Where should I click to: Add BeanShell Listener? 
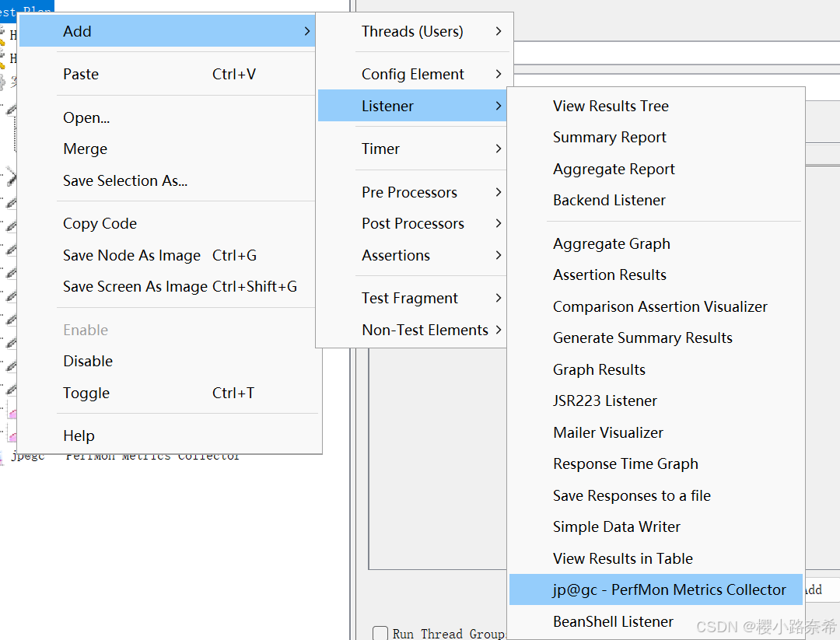(x=656, y=621)
